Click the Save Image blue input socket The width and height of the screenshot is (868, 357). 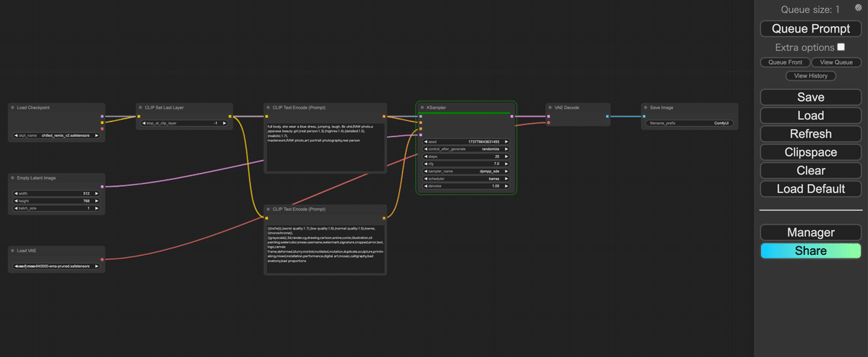pyautogui.click(x=643, y=116)
